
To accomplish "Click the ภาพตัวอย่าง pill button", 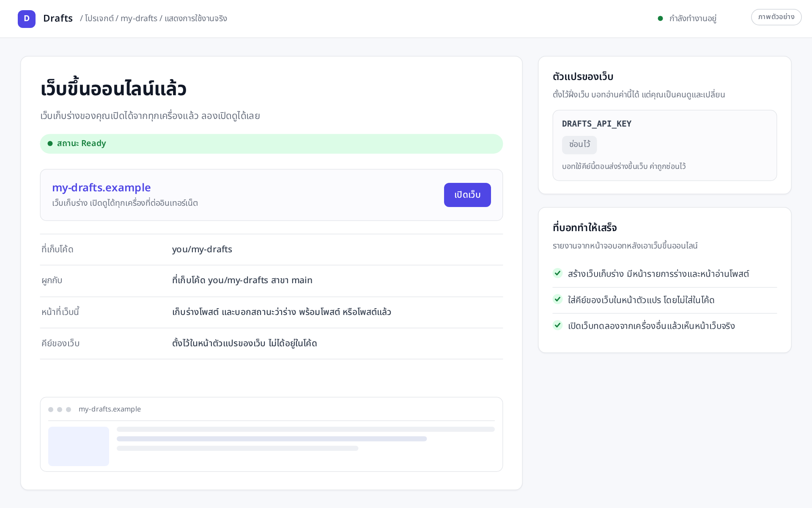I will (x=776, y=17).
